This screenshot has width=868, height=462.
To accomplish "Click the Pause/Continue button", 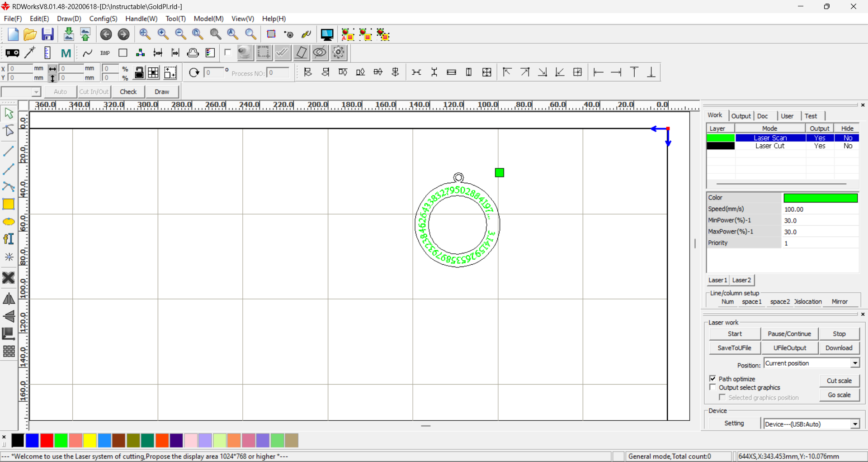I will (x=789, y=334).
